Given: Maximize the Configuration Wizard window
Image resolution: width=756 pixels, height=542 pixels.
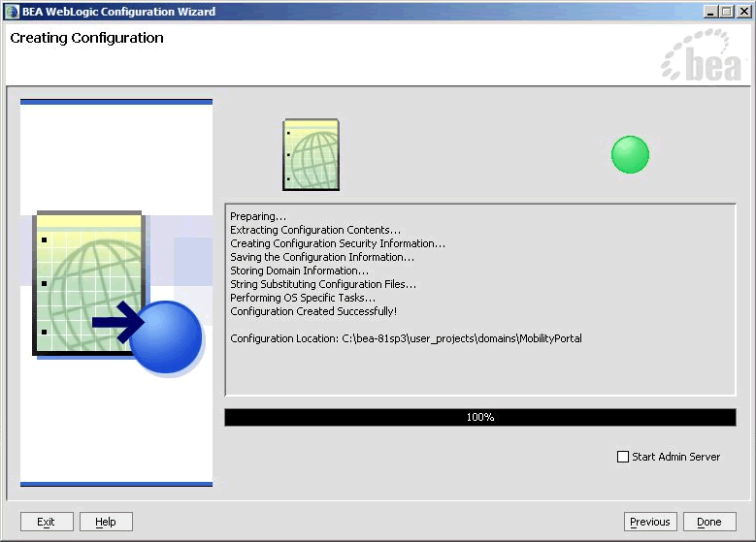Looking at the screenshot, I should pos(727,12).
